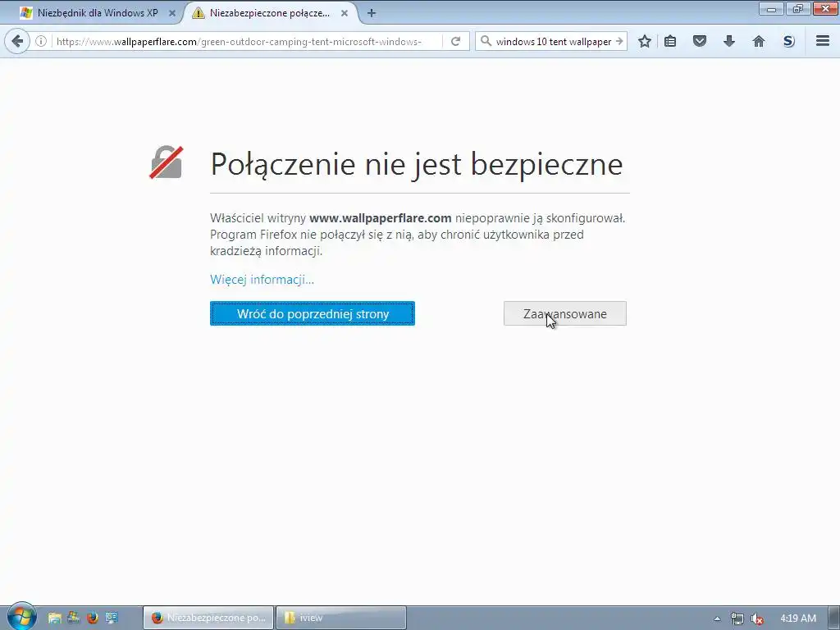Switch to Firefox Niezabezpieczone taskbar button

point(208,618)
